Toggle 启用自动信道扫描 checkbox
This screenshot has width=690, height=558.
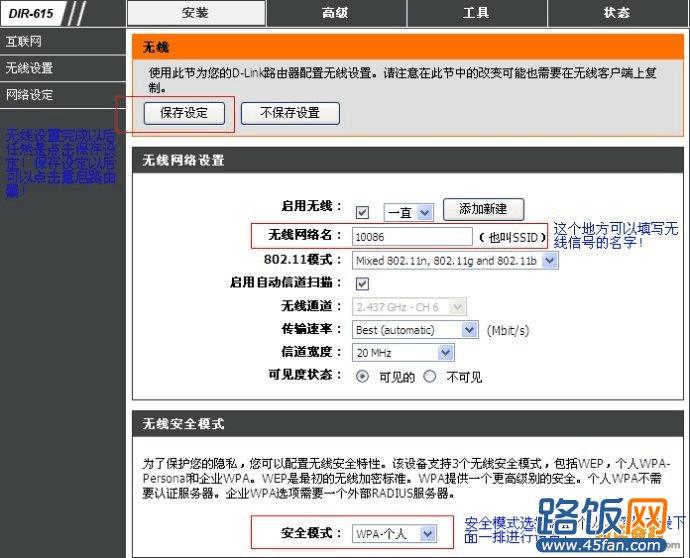pos(362,283)
